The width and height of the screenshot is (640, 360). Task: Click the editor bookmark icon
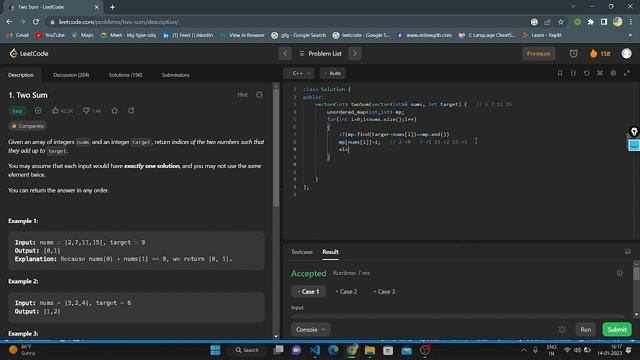coord(560,73)
